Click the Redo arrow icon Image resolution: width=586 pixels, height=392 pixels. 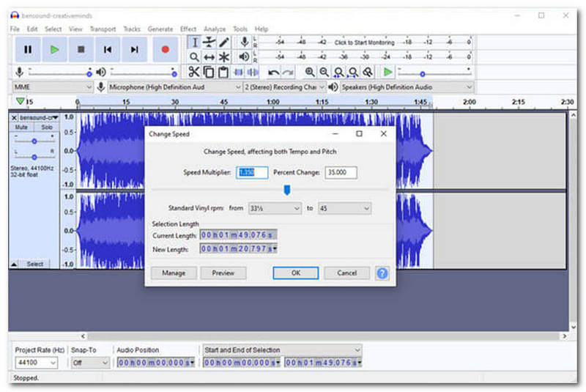pyautogui.click(x=288, y=72)
